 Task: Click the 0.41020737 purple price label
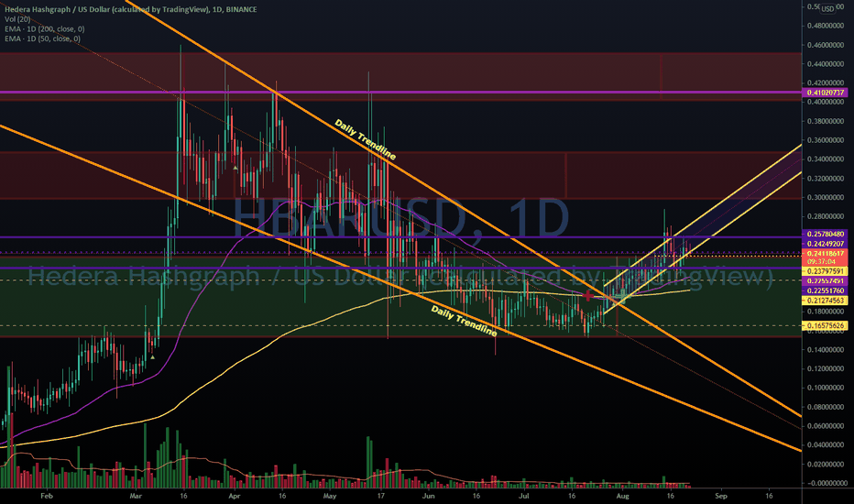coord(825,93)
